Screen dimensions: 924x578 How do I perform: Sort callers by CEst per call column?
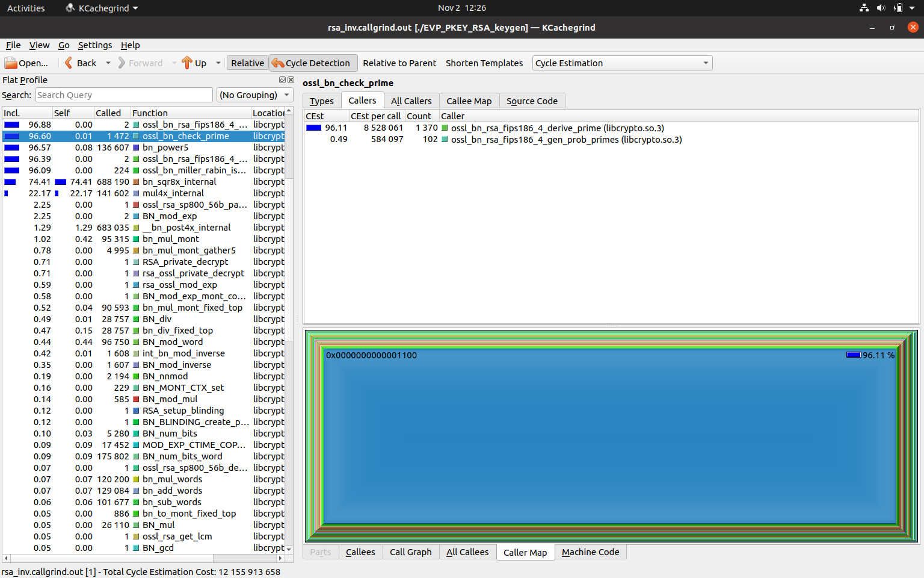377,116
